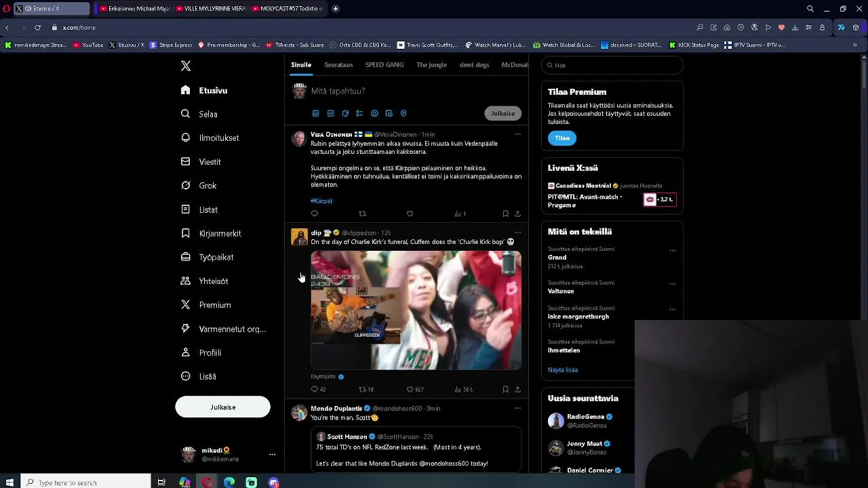Open Työpaikat jobs
Viewport: 868px width, 488px height.
tap(208, 257)
